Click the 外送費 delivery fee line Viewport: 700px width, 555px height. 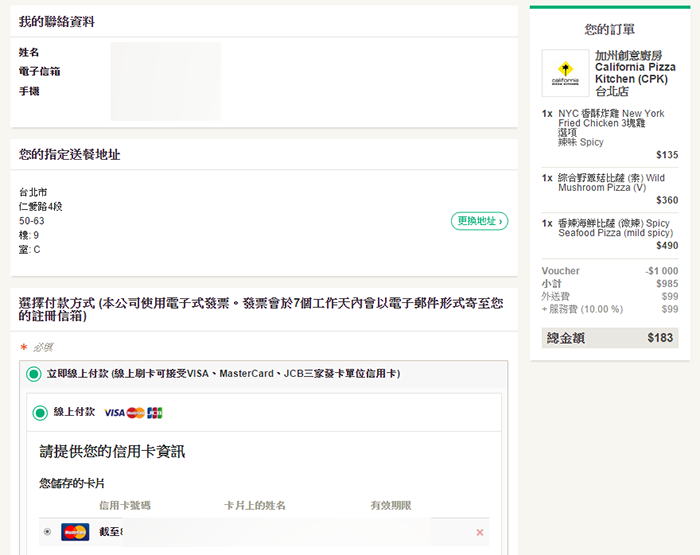click(610, 296)
